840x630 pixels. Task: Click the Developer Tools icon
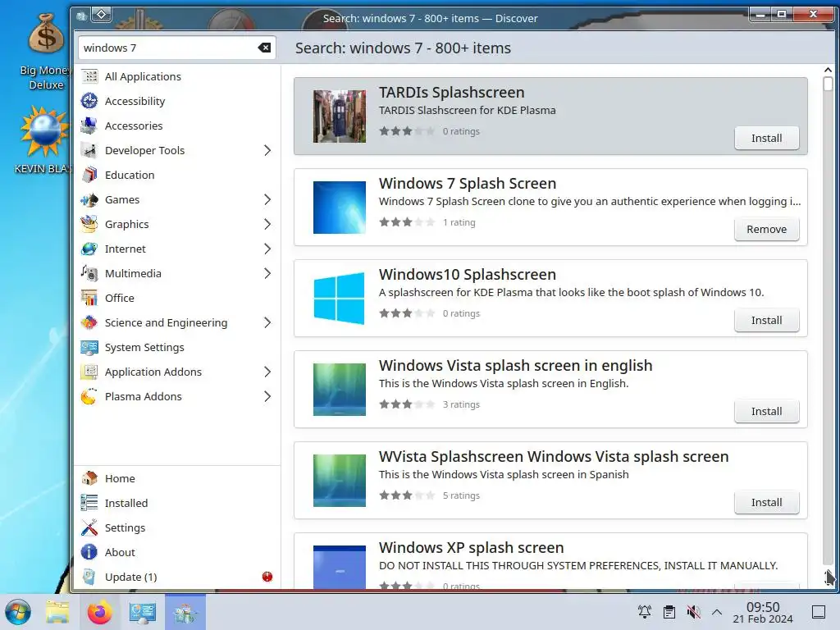coord(89,151)
